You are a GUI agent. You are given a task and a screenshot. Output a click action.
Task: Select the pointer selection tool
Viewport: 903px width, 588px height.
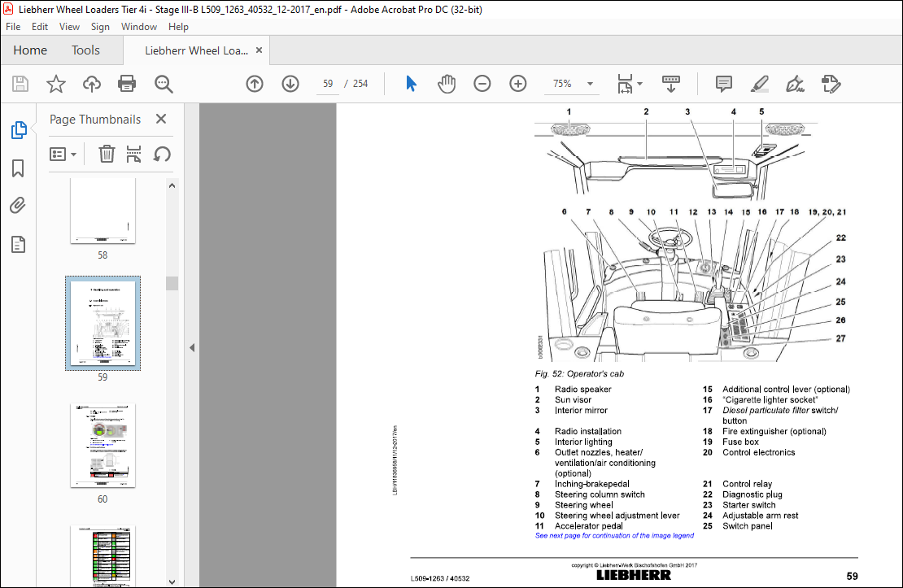pyautogui.click(x=411, y=84)
